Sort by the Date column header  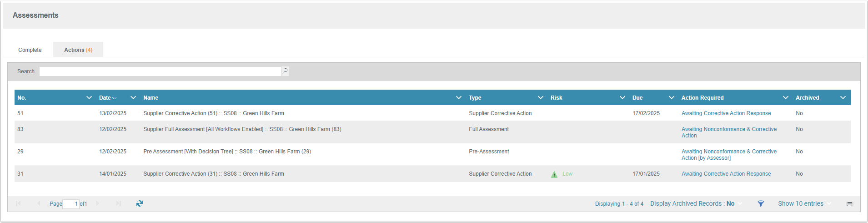pos(105,97)
